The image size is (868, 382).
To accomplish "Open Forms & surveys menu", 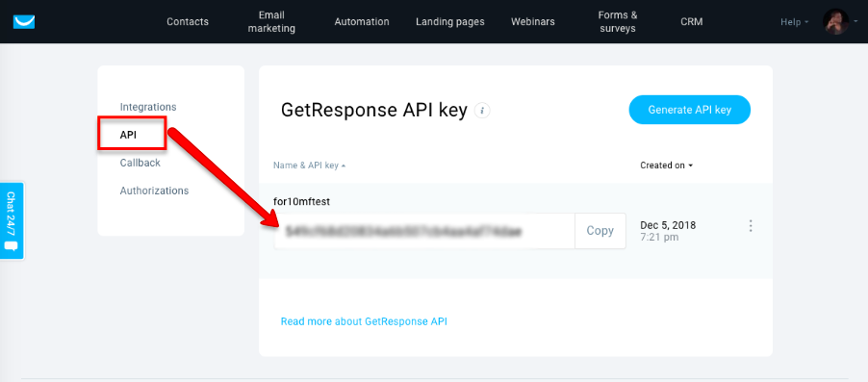I will click(617, 21).
